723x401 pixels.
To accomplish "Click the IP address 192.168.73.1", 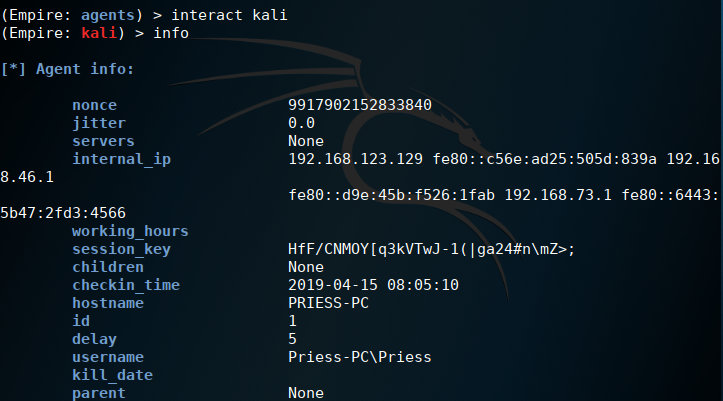I will [558, 195].
